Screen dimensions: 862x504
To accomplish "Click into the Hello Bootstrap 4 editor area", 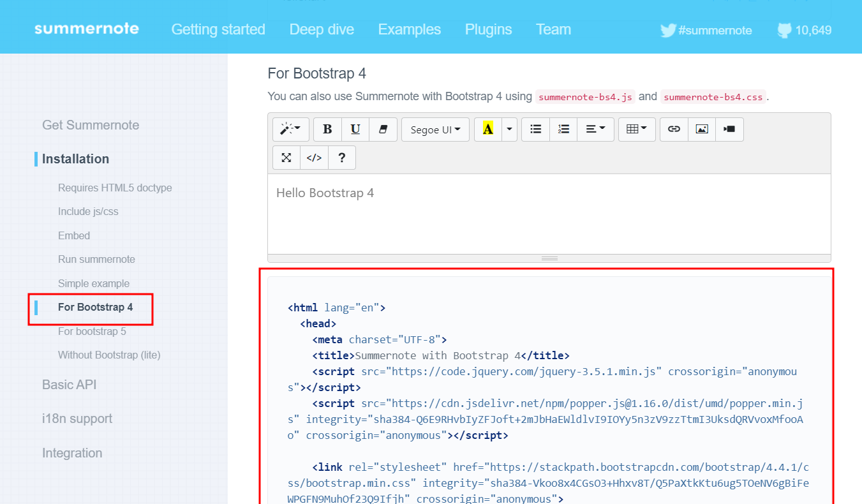I will 549,214.
